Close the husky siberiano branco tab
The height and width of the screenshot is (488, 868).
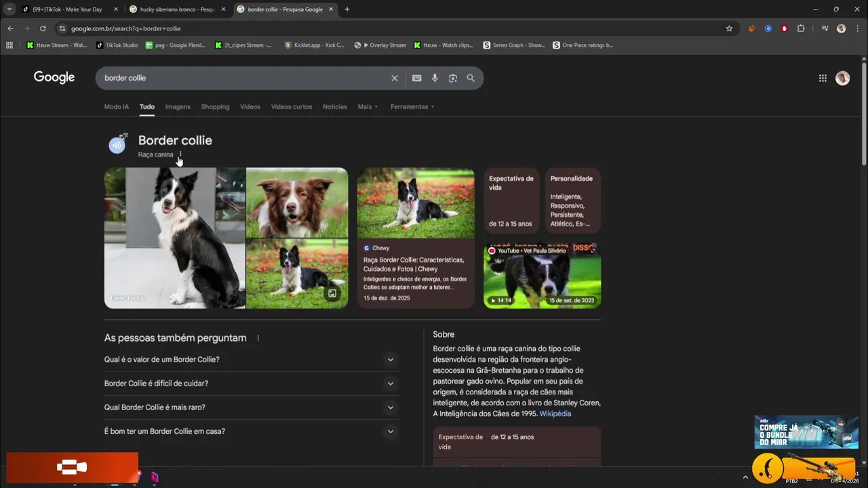click(x=223, y=9)
